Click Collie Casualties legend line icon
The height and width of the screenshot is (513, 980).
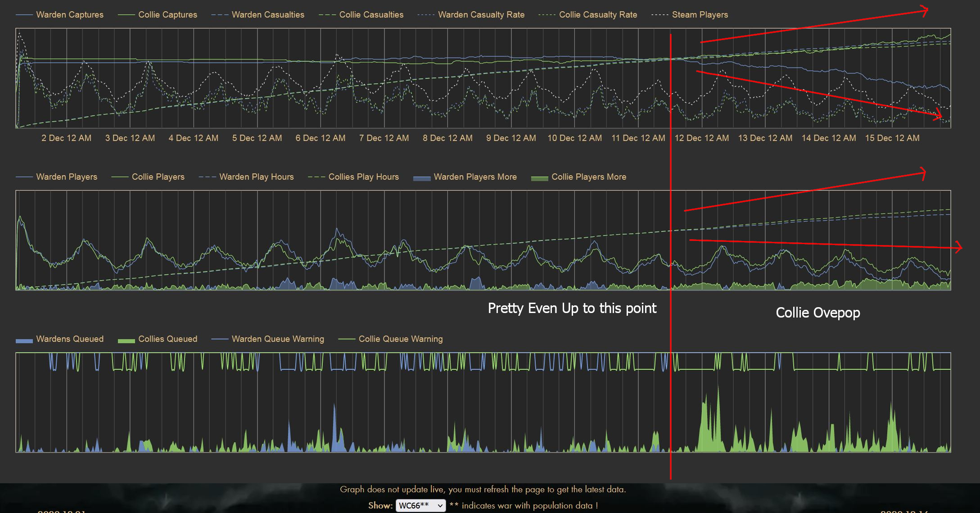tap(327, 15)
